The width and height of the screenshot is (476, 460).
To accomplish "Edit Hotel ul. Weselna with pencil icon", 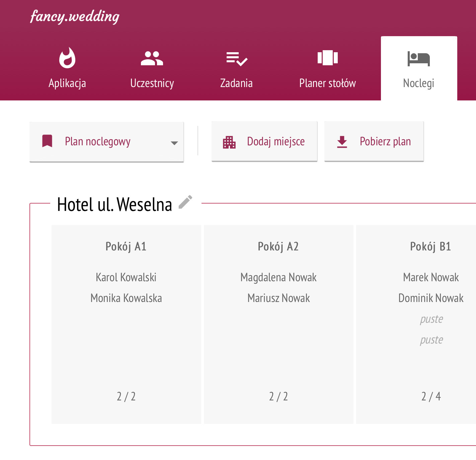I will [x=185, y=202].
